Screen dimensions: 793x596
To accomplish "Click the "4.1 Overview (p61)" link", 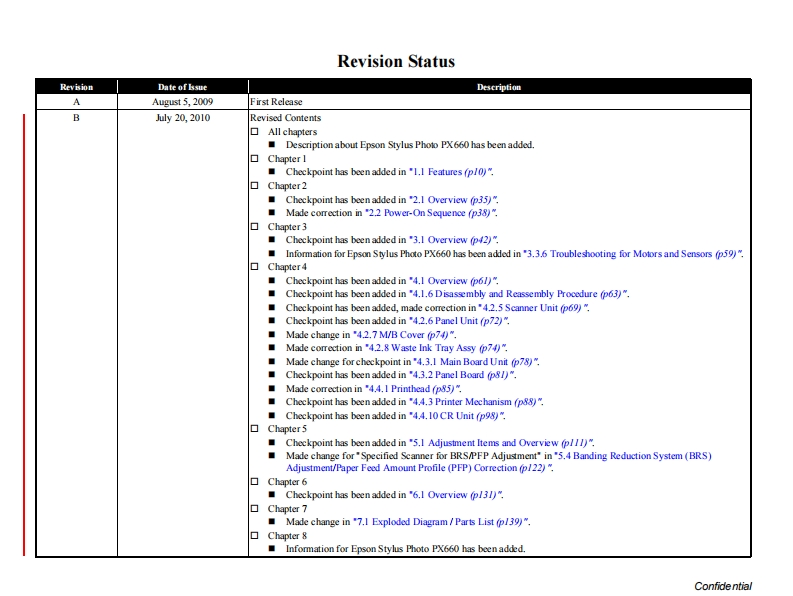I will coord(454,281).
